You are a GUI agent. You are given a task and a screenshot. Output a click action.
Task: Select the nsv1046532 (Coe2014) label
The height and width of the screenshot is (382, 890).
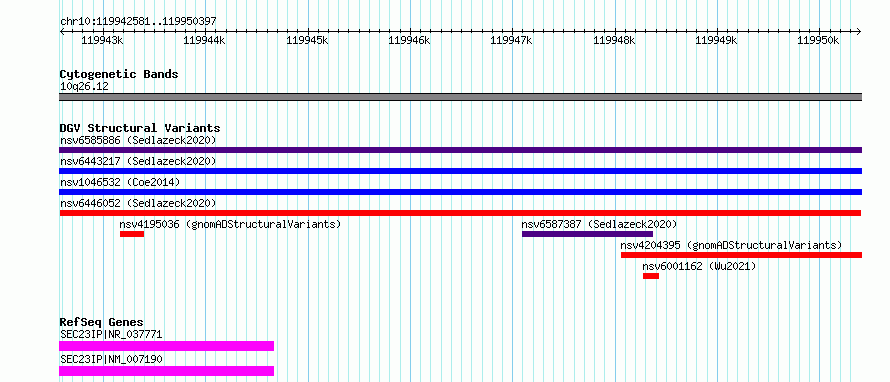coord(120,182)
